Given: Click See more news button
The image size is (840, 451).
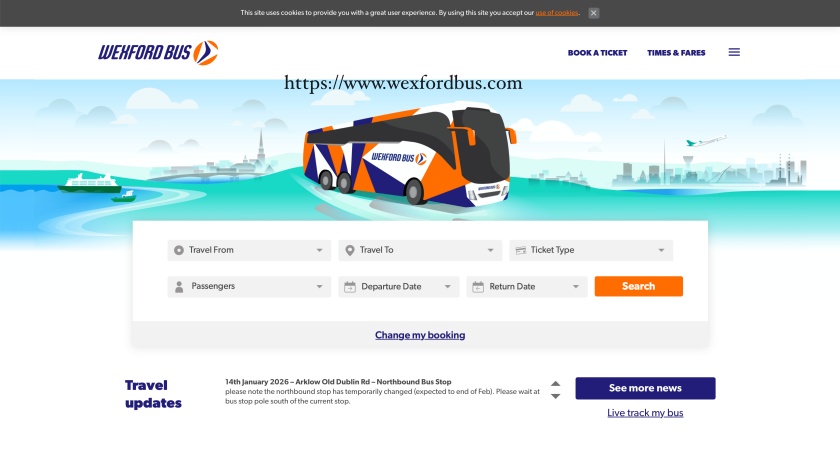Looking at the screenshot, I should [x=645, y=388].
